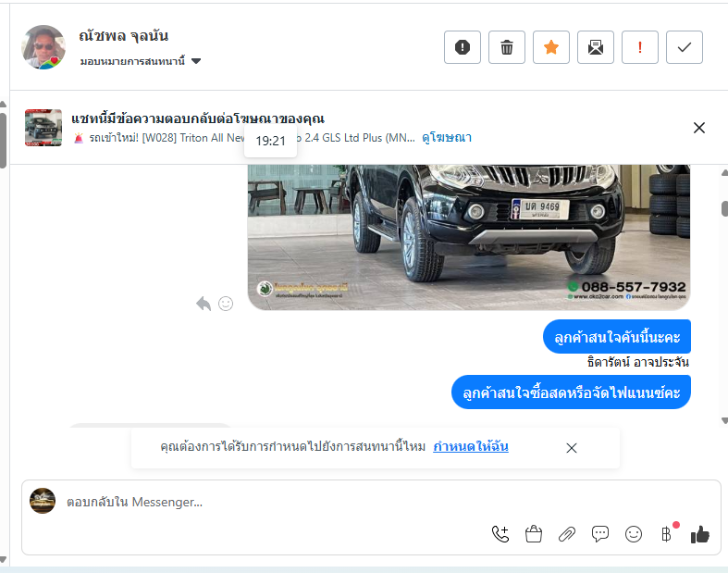Click the contact name ณัชพล จุลนัน
The height and width of the screenshot is (573, 728).
[124, 36]
